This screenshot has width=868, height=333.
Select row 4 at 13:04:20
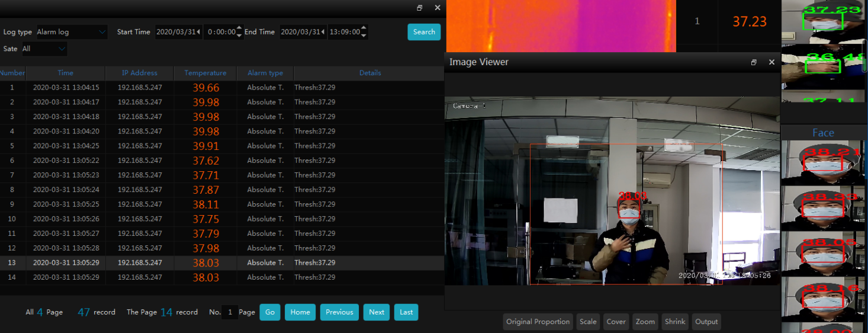point(222,132)
